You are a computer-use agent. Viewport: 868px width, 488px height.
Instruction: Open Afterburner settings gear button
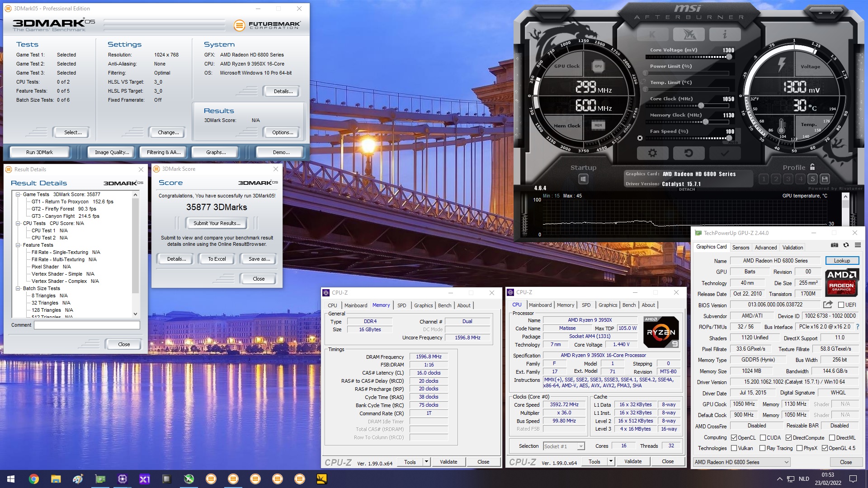click(x=652, y=153)
